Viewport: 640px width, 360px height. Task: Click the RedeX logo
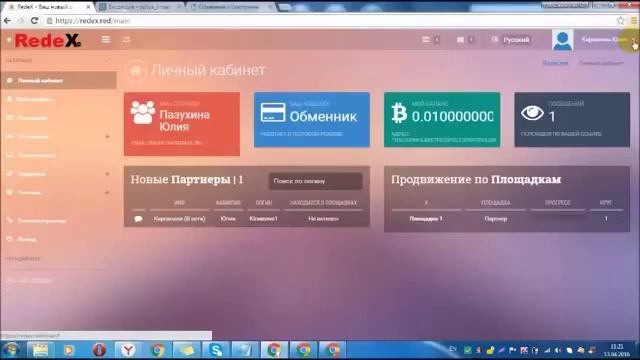tap(48, 40)
